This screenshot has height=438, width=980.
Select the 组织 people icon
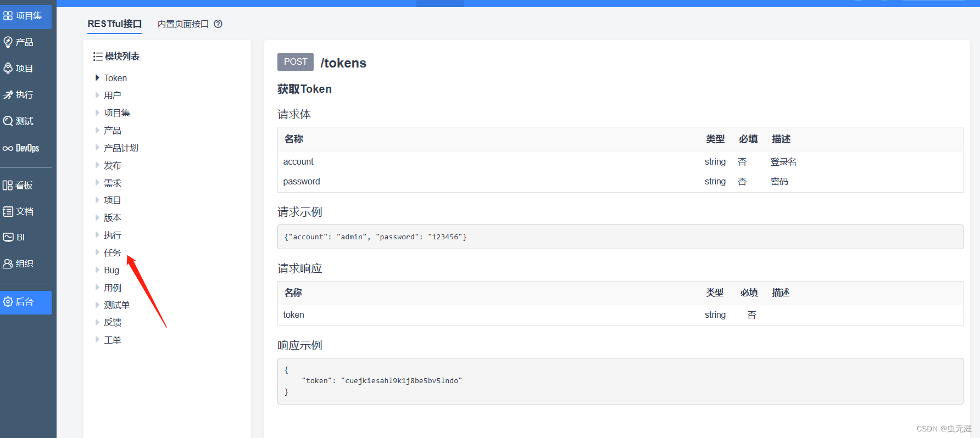coord(8,264)
